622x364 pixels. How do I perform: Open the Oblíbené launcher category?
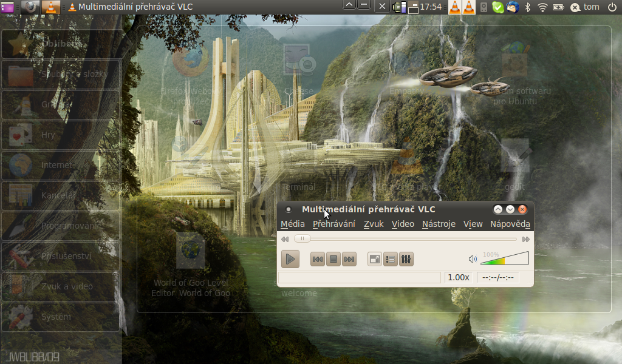pos(60,44)
